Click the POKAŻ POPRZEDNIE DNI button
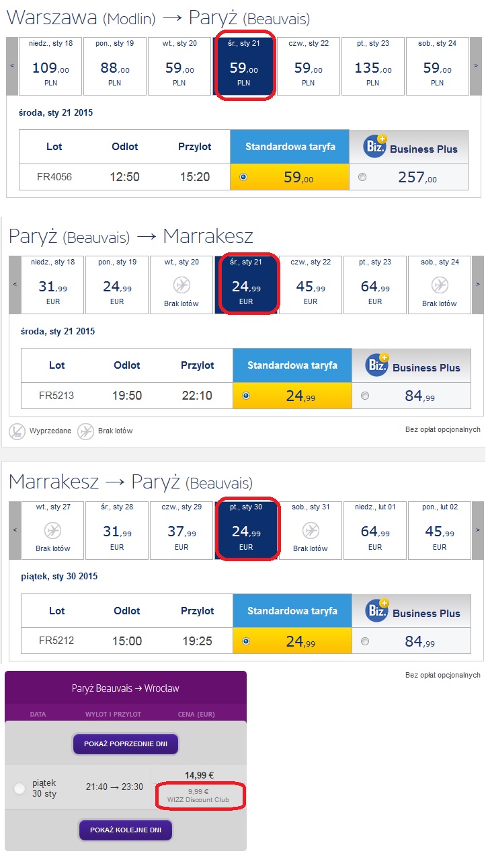The height and width of the screenshot is (868, 486). tap(126, 744)
